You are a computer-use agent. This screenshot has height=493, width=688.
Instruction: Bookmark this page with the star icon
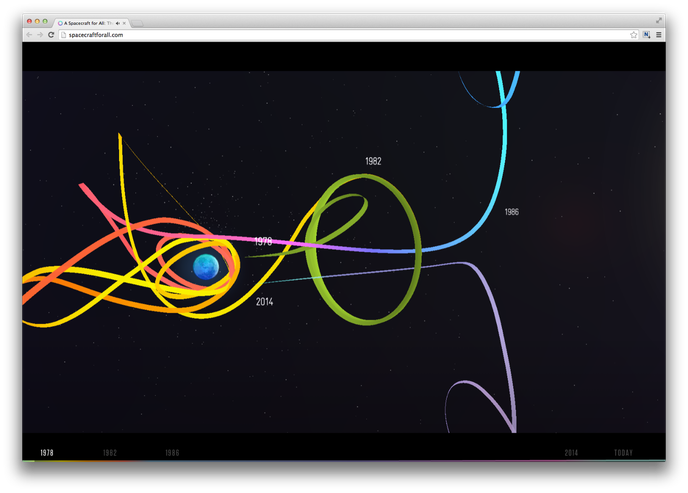633,34
